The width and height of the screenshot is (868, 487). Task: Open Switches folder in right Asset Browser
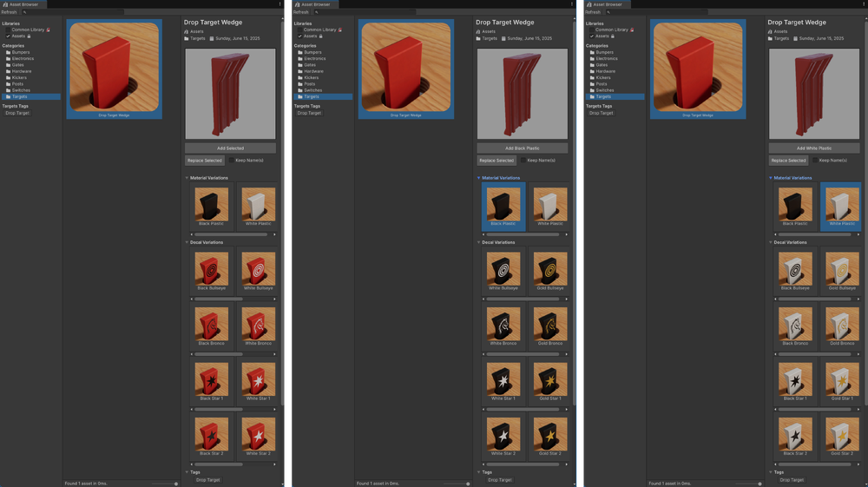[604, 90]
